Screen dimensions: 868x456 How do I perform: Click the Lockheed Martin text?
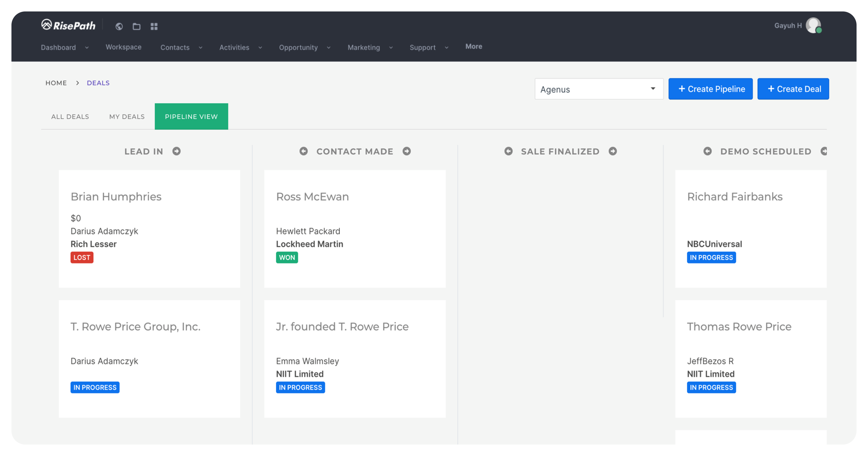point(309,244)
